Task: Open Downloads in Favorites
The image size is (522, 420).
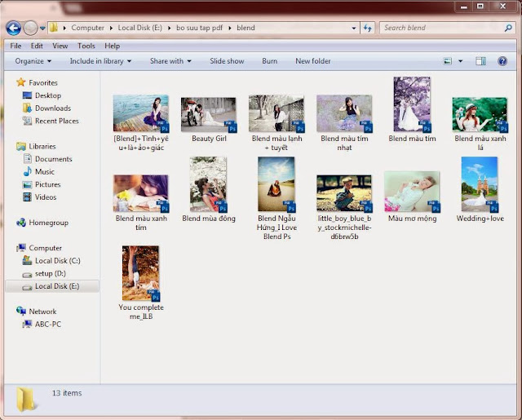Action: click(52, 108)
